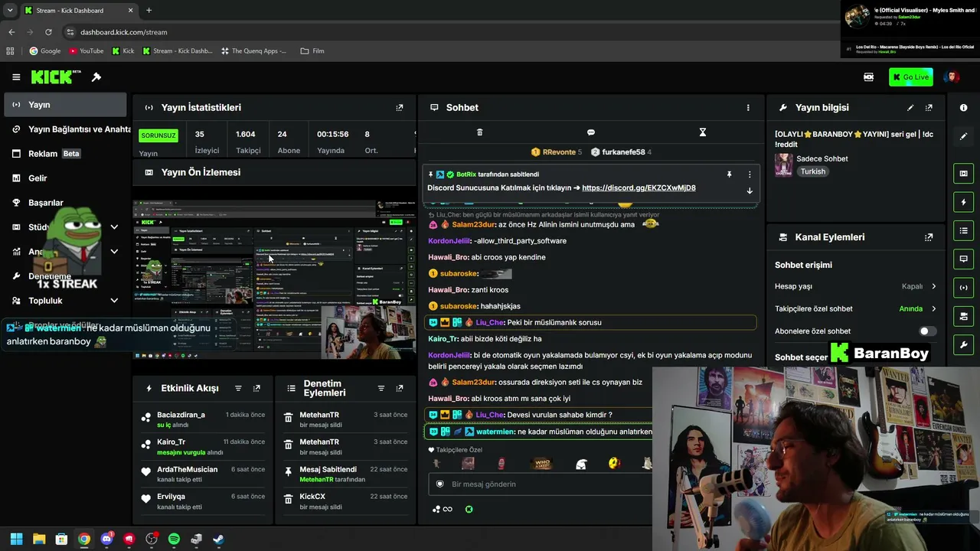The width and height of the screenshot is (980, 551).
Task: Select Yayın in the sidebar
Action: (x=65, y=105)
